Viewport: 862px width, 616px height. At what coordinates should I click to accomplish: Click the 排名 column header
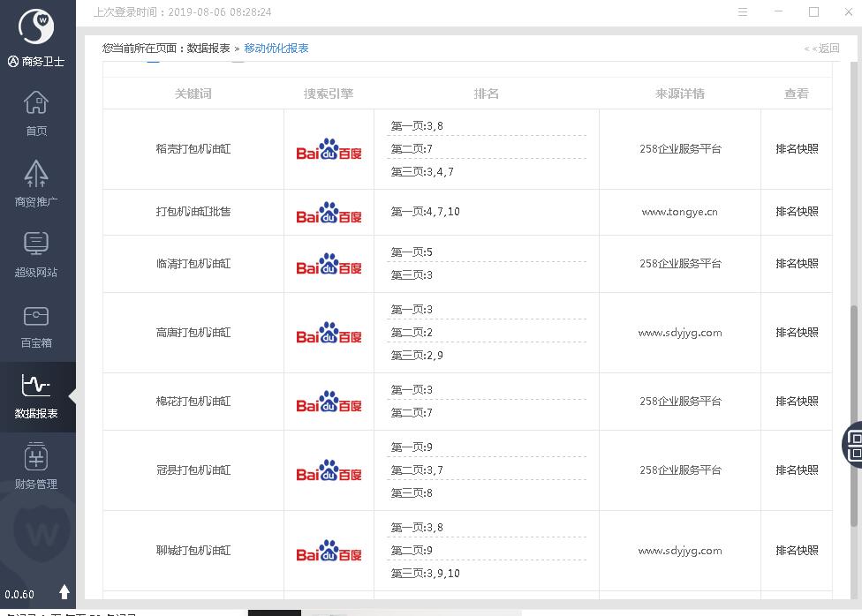click(x=486, y=94)
